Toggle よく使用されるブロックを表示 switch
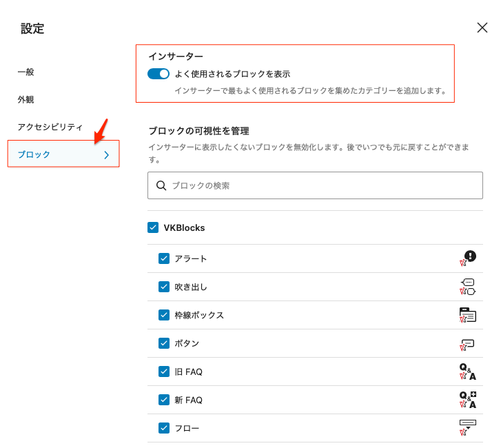This screenshot has height=448, width=501. (159, 74)
